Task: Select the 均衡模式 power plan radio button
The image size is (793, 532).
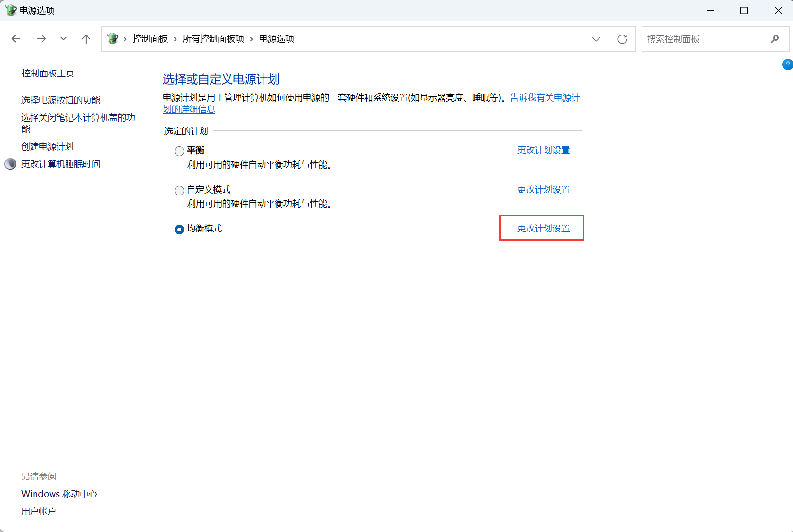Action: (x=179, y=230)
